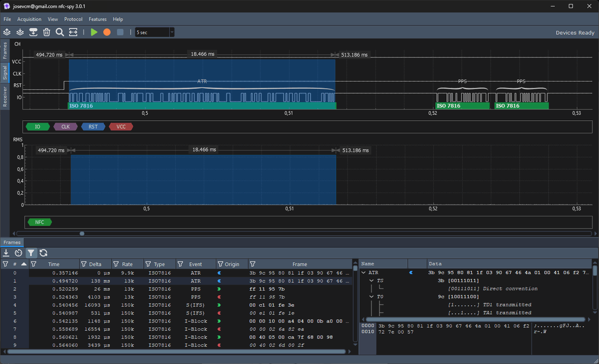The height and width of the screenshot is (364, 599).
Task: Click the fit-width zoom icon
Action: (73, 32)
